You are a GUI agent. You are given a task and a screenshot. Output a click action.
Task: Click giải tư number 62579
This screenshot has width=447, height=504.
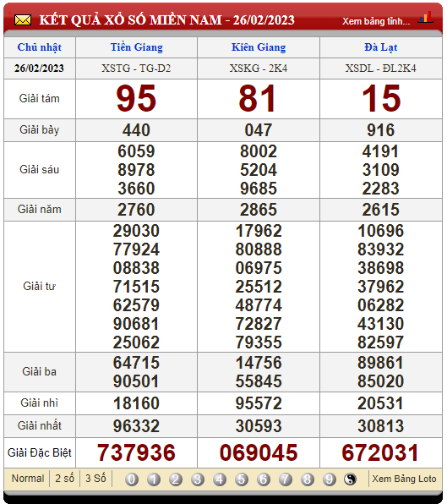136,305
